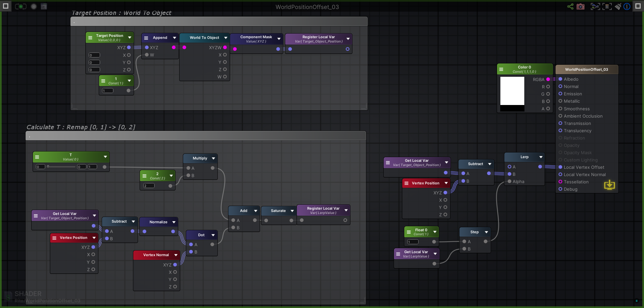Toggle the gray status light next to auto-compile
644x308 pixels.
click(33, 6)
